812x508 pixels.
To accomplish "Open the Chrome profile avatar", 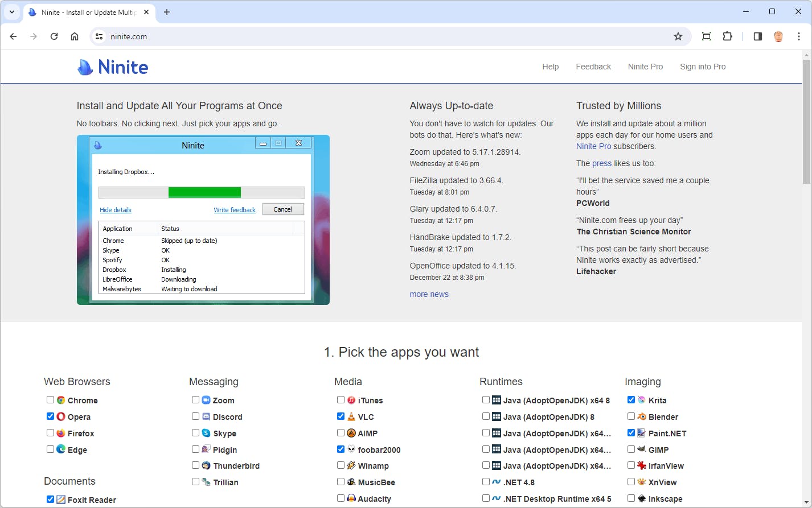I will [778, 36].
